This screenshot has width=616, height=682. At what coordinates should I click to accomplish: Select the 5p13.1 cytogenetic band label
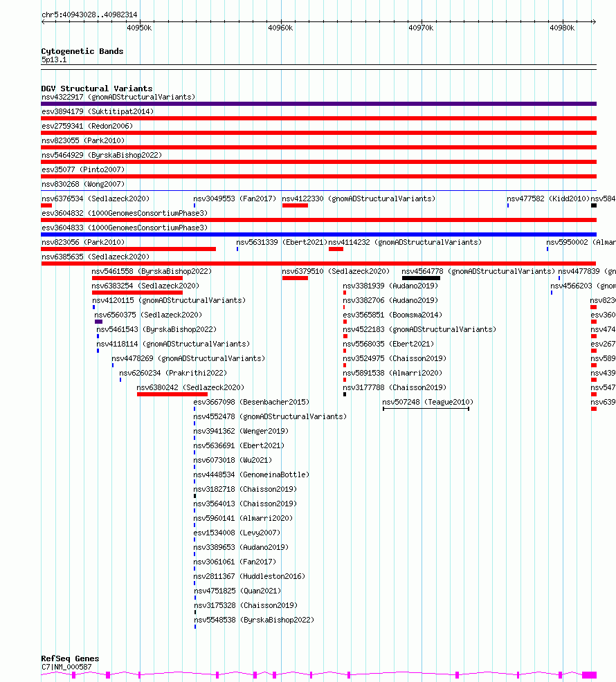pyautogui.click(x=54, y=60)
